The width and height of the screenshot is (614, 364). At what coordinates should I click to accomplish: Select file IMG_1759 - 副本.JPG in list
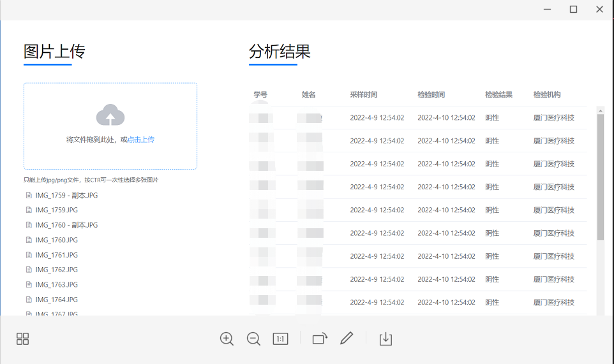click(x=66, y=195)
